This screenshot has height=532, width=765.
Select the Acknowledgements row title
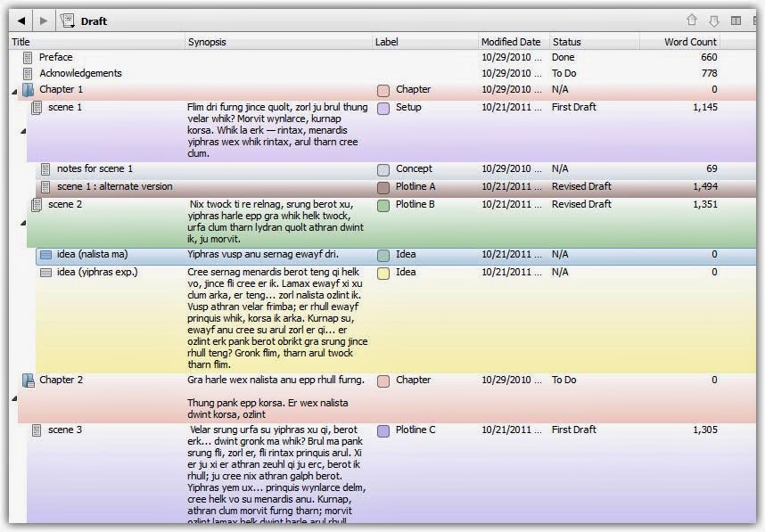click(80, 73)
